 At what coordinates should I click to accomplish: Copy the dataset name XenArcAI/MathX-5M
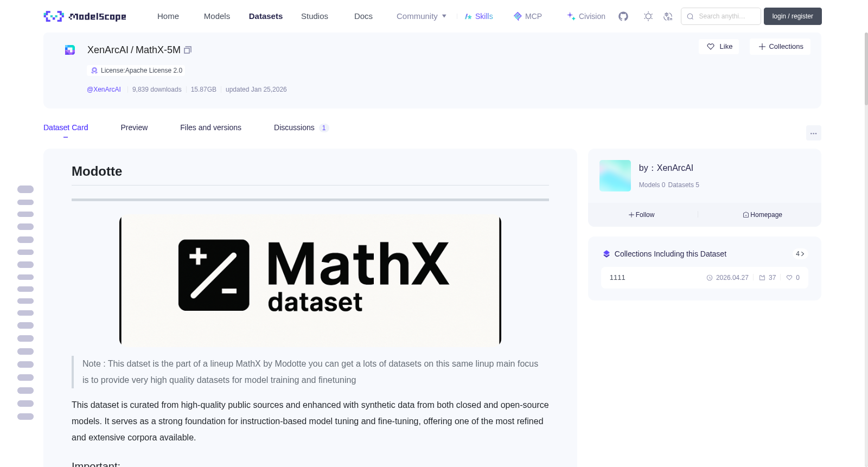pos(188,50)
